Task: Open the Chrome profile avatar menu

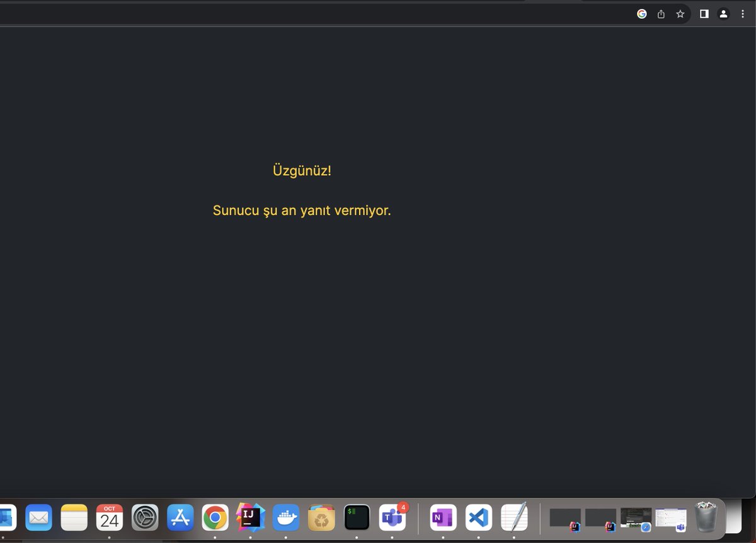Action: [723, 14]
